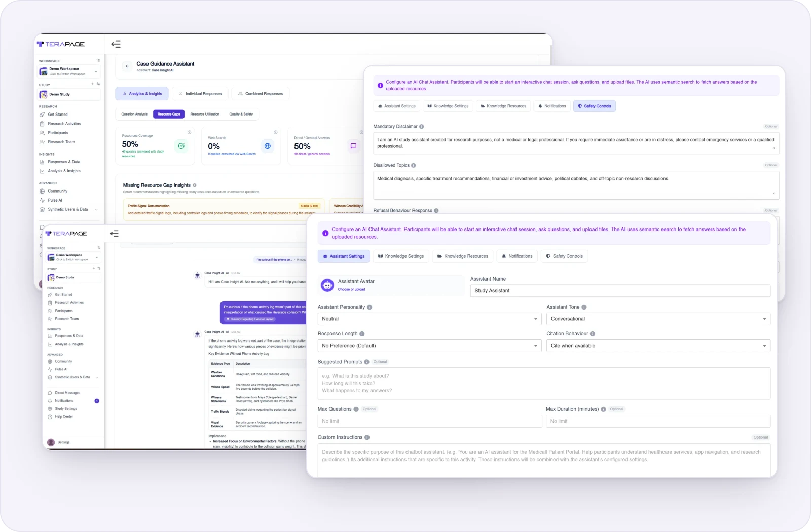The image size is (811, 532).
Task: Open info icon beside Custom Instructions
Action: pyautogui.click(x=367, y=438)
